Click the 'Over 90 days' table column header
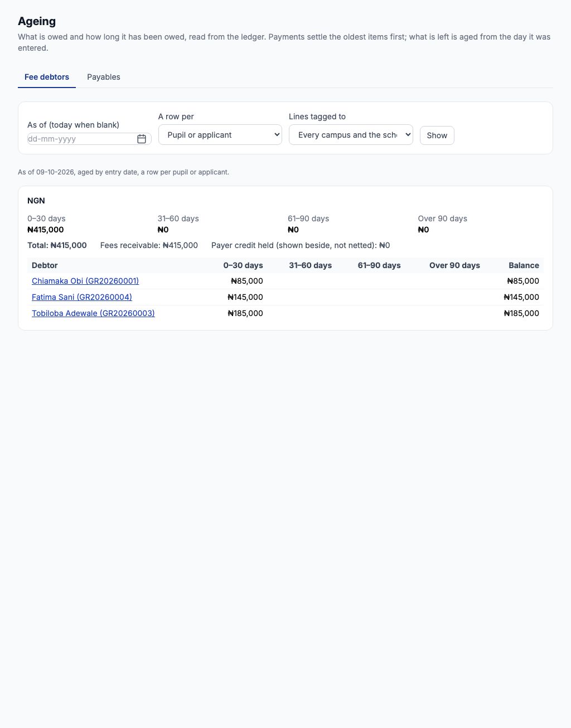571x728 pixels. [x=454, y=265]
